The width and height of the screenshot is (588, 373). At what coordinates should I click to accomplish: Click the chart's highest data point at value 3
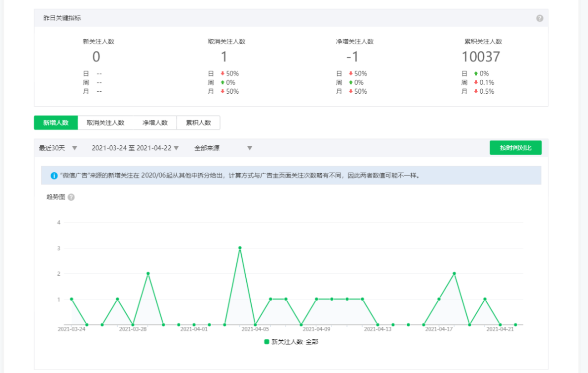240,248
